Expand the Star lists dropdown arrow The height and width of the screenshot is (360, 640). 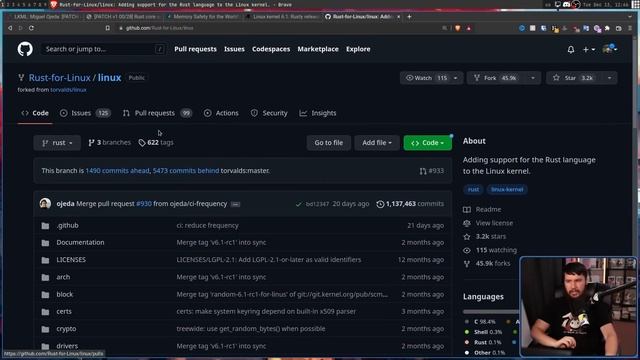(x=609, y=78)
